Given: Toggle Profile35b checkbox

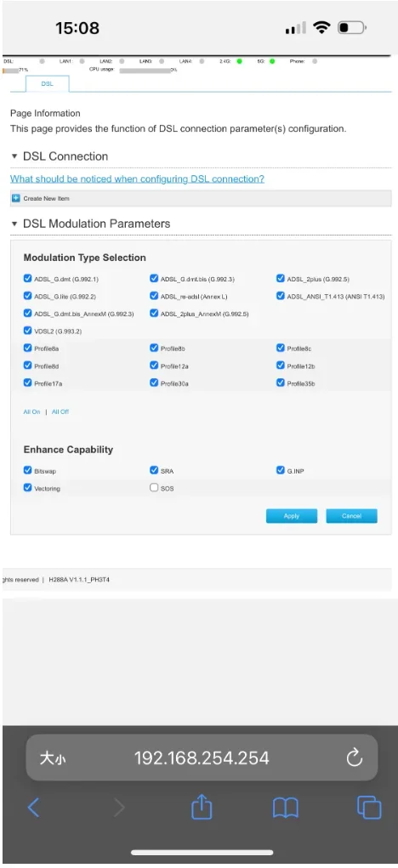Looking at the screenshot, I should pyautogui.click(x=280, y=383).
